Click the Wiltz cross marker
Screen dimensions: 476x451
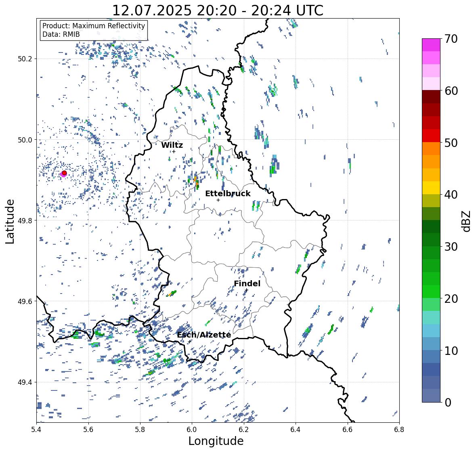[x=174, y=151]
